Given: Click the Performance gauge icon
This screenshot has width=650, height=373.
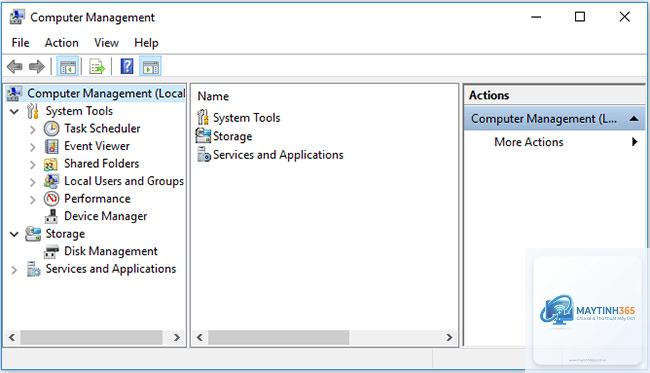Looking at the screenshot, I should (x=51, y=199).
